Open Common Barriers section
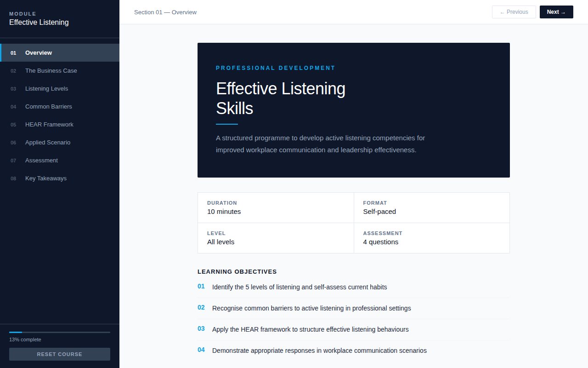 [x=60, y=106]
